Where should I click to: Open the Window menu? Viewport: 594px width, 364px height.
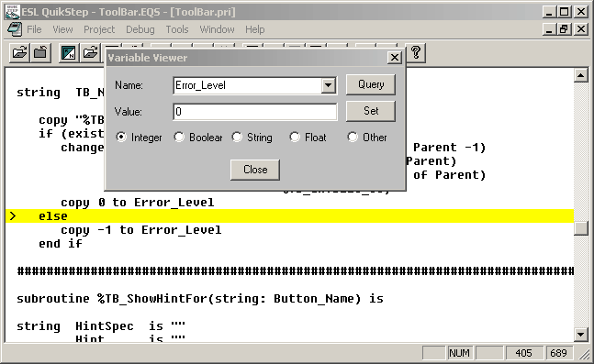coord(217,29)
